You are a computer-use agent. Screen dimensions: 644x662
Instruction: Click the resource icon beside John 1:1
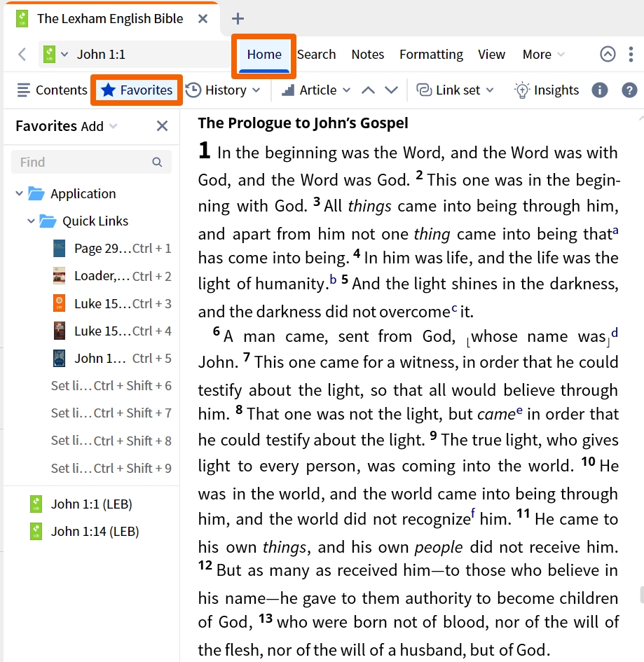50,55
